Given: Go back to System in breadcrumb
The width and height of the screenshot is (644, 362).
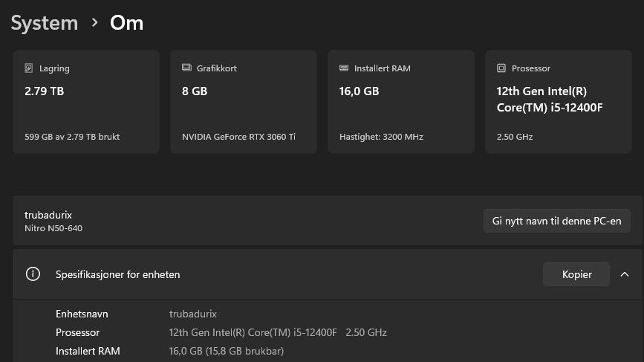Looking at the screenshot, I should pos(45,23).
